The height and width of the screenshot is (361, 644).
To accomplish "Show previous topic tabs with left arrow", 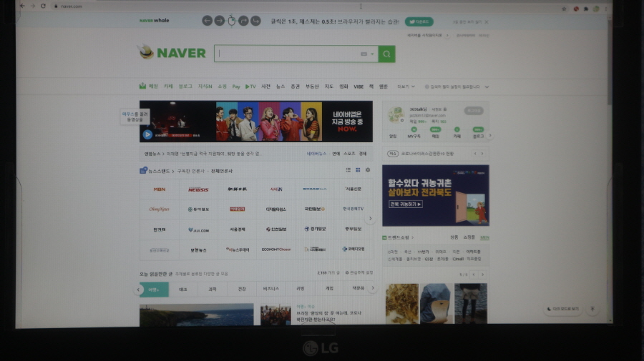I will 138,290.
